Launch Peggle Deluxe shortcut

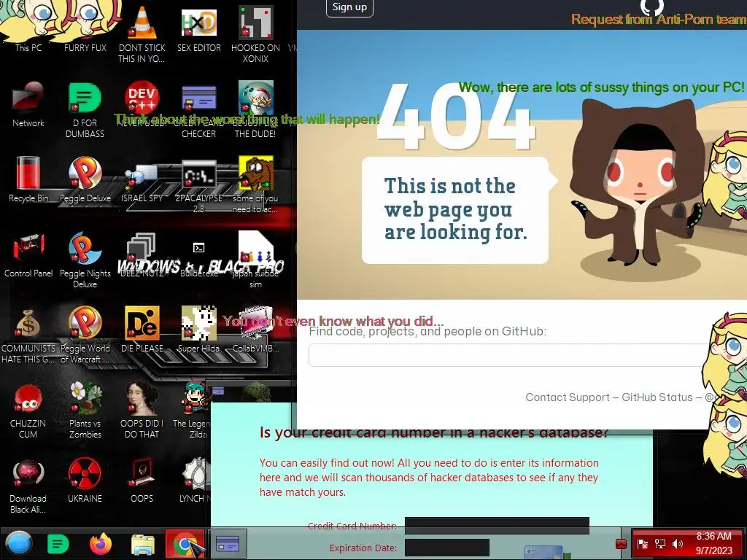coord(85,179)
